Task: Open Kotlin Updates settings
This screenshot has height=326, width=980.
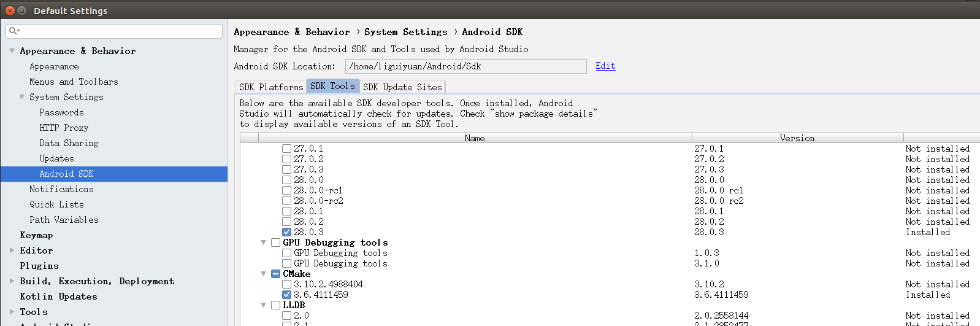Action: pos(58,297)
